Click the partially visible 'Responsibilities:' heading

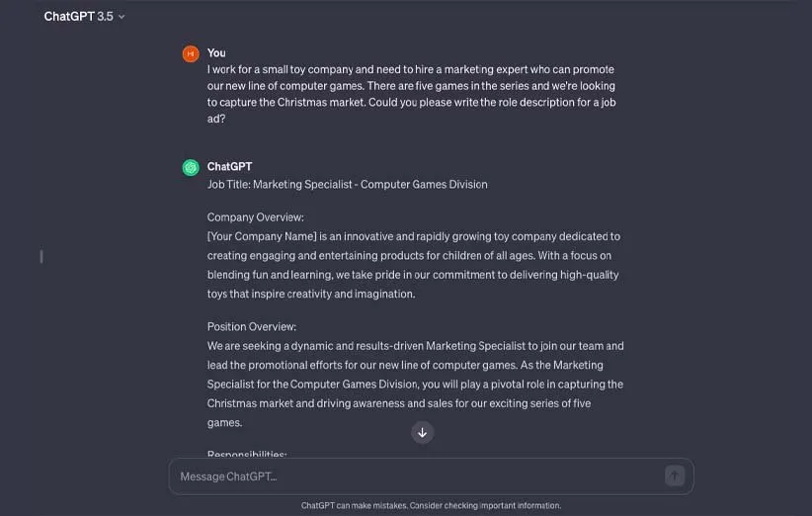pos(247,454)
